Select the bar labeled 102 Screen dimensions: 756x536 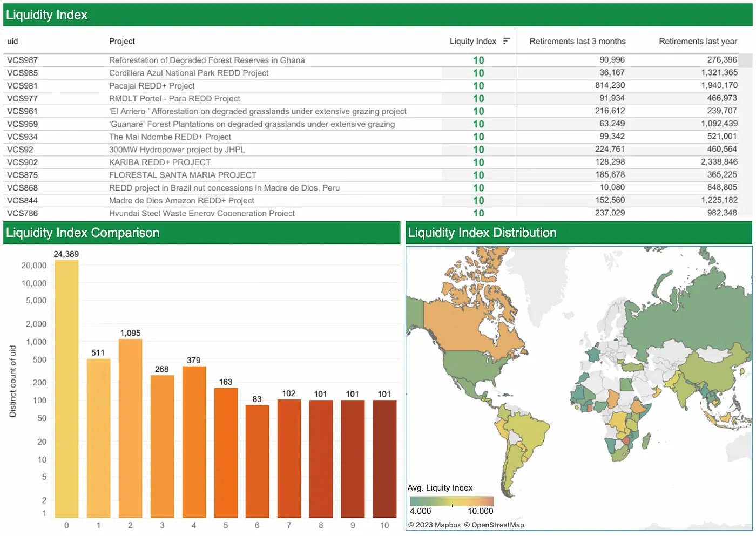pos(289,458)
